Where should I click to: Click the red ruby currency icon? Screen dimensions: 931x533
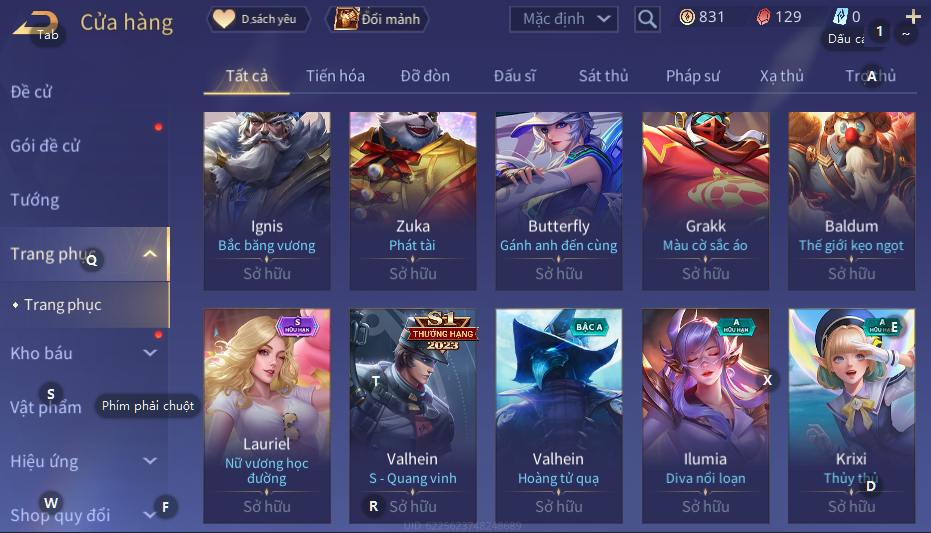(764, 17)
